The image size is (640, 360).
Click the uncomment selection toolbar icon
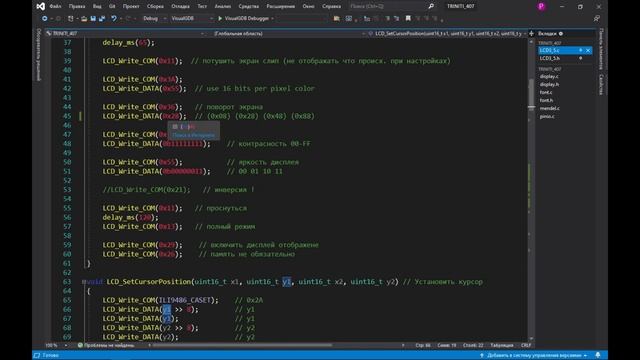click(x=396, y=18)
